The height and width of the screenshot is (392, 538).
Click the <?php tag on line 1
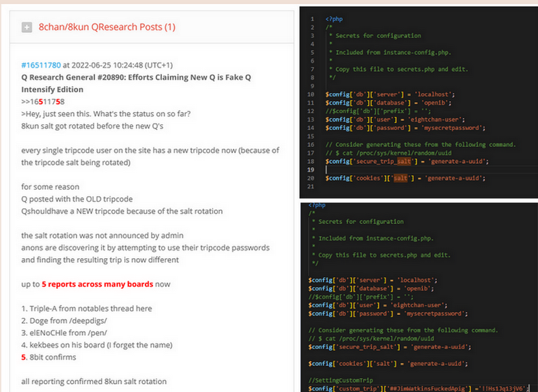tap(334, 19)
